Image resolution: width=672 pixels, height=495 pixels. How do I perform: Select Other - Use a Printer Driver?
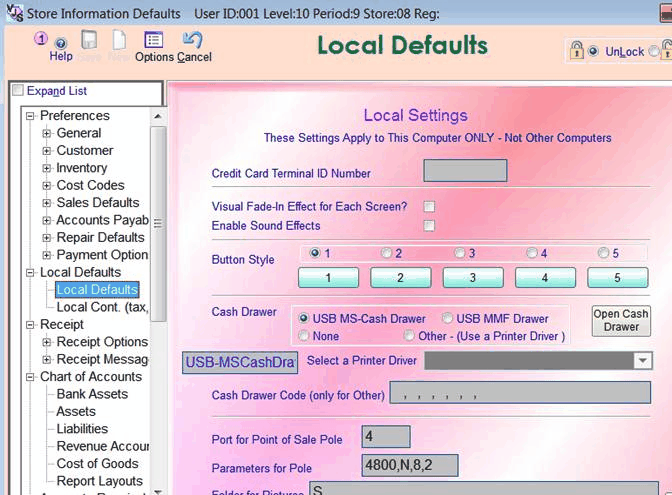coord(410,336)
